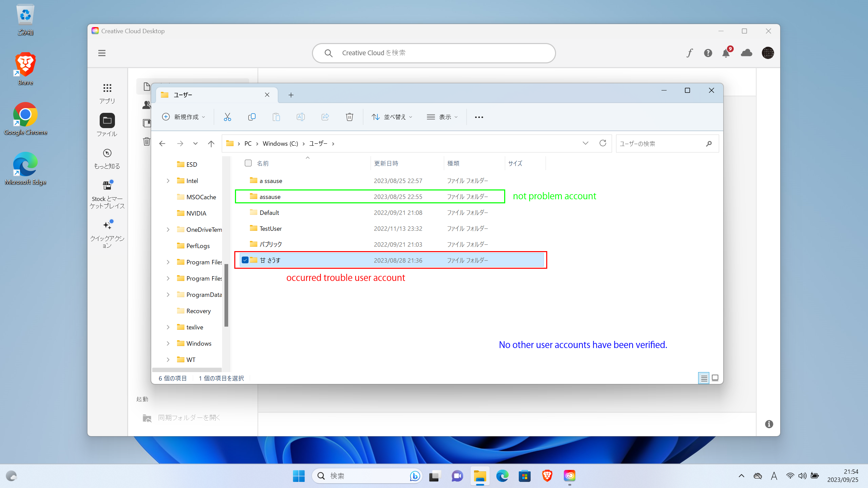Image resolution: width=868 pixels, height=488 pixels.
Task: Open the address bar history dropdown chevron
Action: click(x=585, y=143)
